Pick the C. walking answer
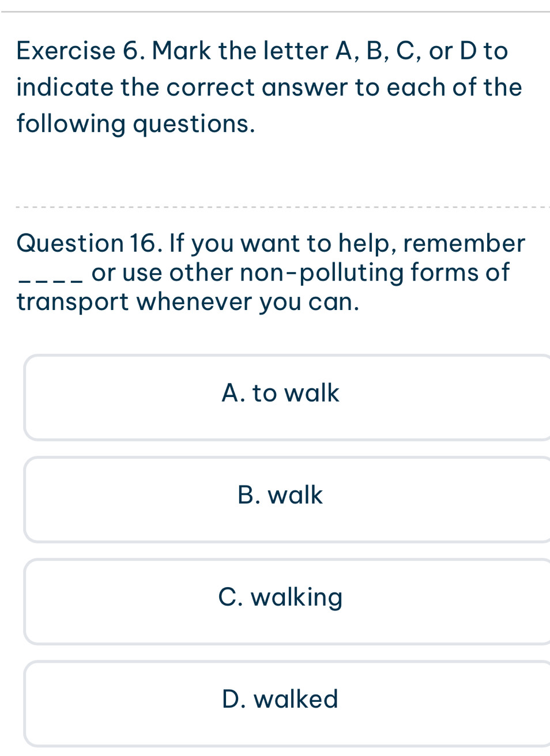The image size is (550, 756). [287, 602]
